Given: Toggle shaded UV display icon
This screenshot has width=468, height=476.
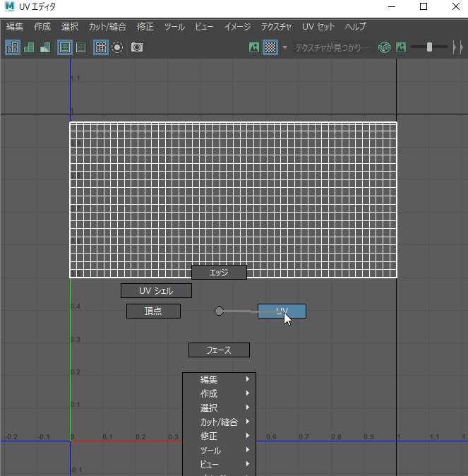Looking at the screenshot, I should pos(29,47).
